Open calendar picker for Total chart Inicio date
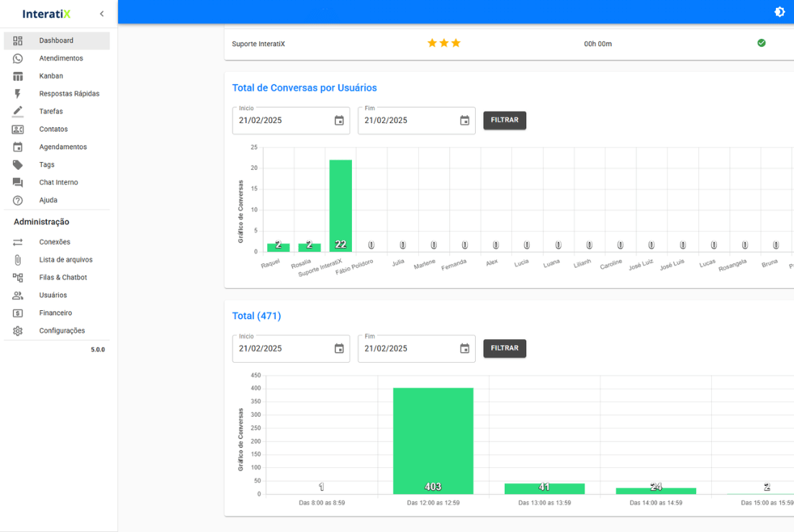Screen dimensions: 794x532 click(x=339, y=349)
